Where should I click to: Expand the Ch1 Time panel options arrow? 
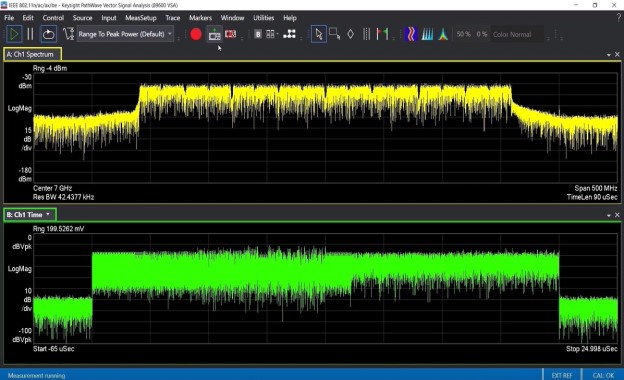[x=608, y=215]
